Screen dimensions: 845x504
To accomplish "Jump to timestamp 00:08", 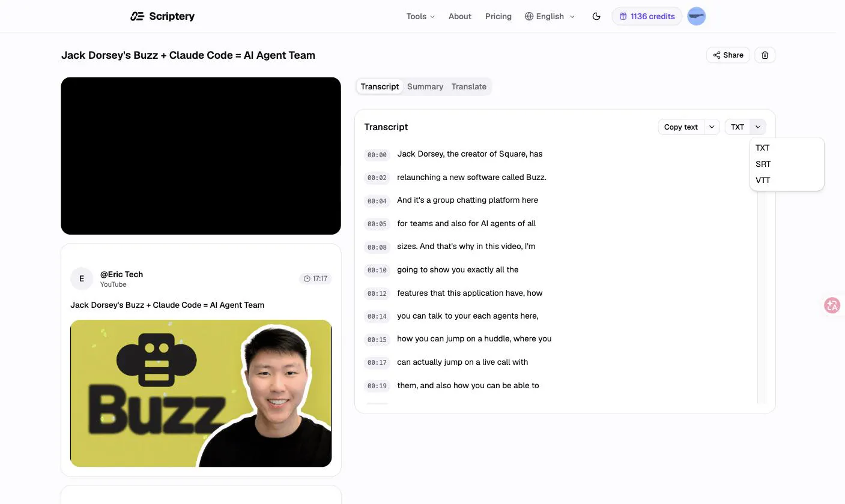I will click(x=377, y=247).
